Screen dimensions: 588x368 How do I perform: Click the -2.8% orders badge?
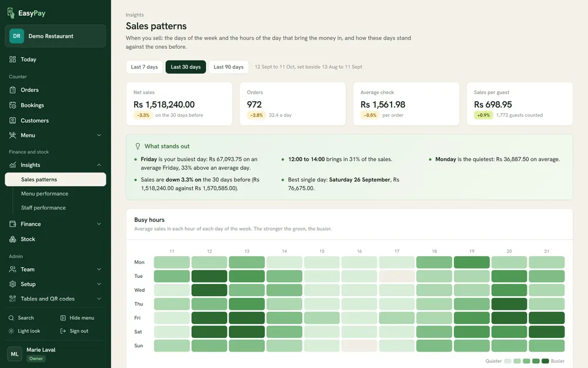(256, 115)
